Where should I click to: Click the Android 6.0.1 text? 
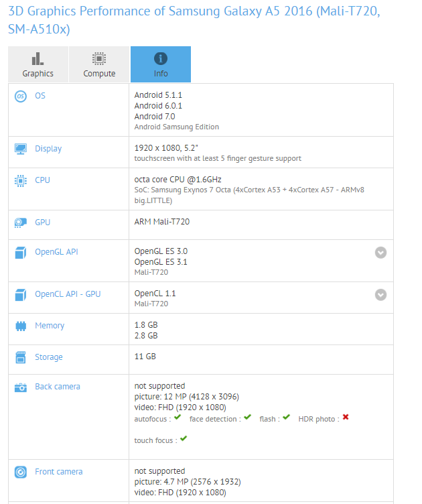coord(158,106)
